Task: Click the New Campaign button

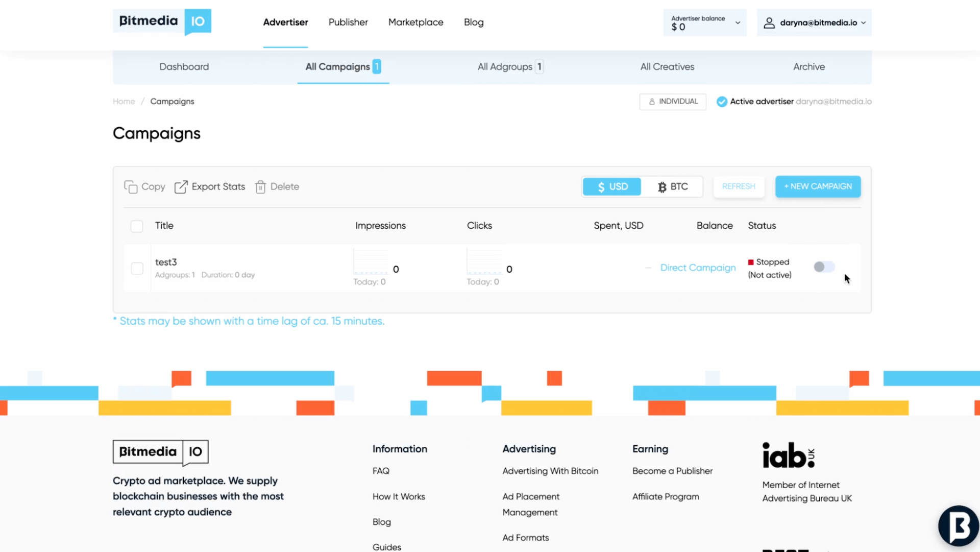Action: tap(818, 186)
